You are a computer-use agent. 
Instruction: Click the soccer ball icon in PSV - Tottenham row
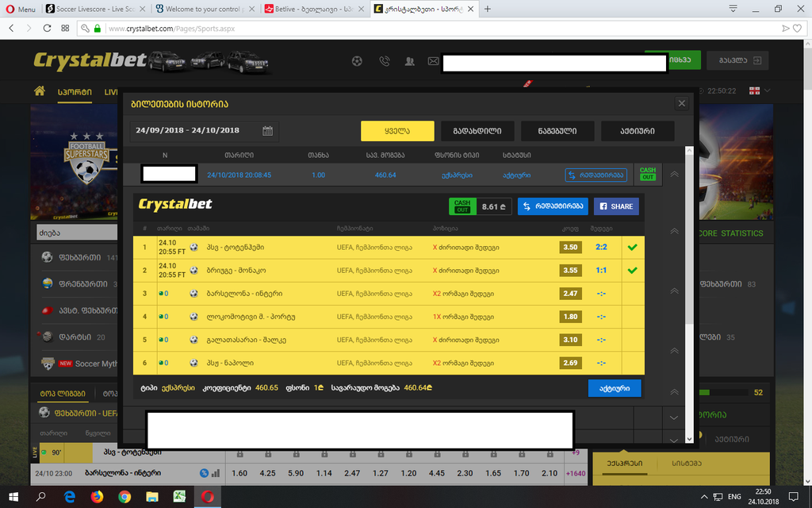coord(193,248)
